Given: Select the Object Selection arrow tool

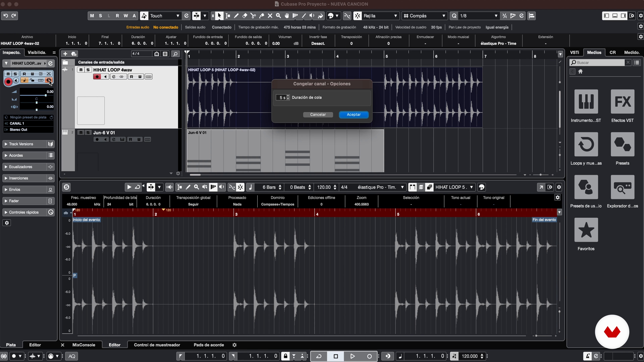Looking at the screenshot, I should (219, 16).
